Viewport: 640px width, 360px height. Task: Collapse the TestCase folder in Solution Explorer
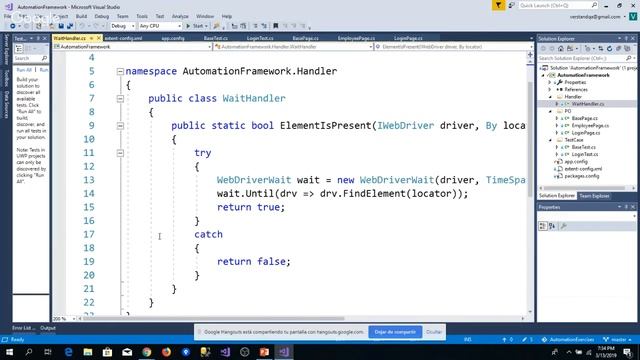point(550,140)
